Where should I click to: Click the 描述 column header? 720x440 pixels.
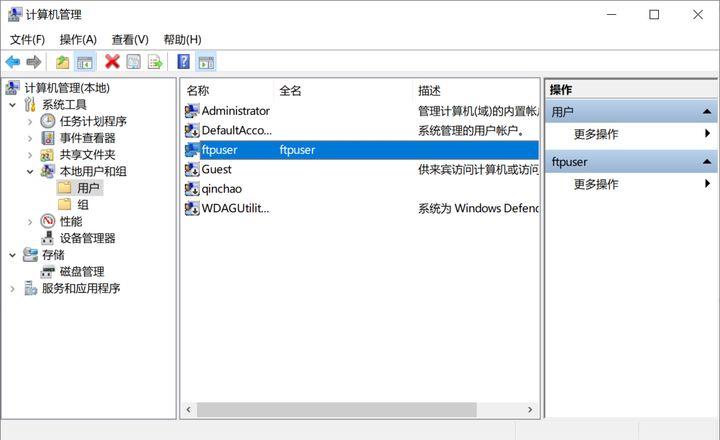430,90
